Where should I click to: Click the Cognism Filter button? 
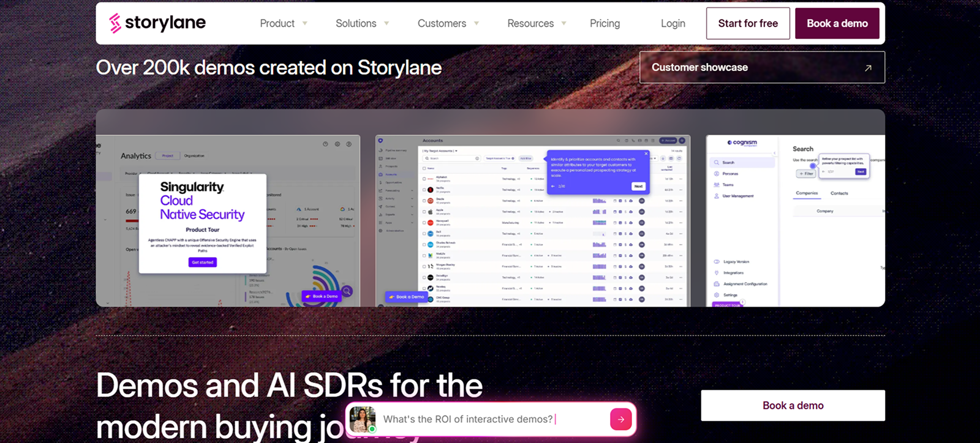tap(806, 174)
